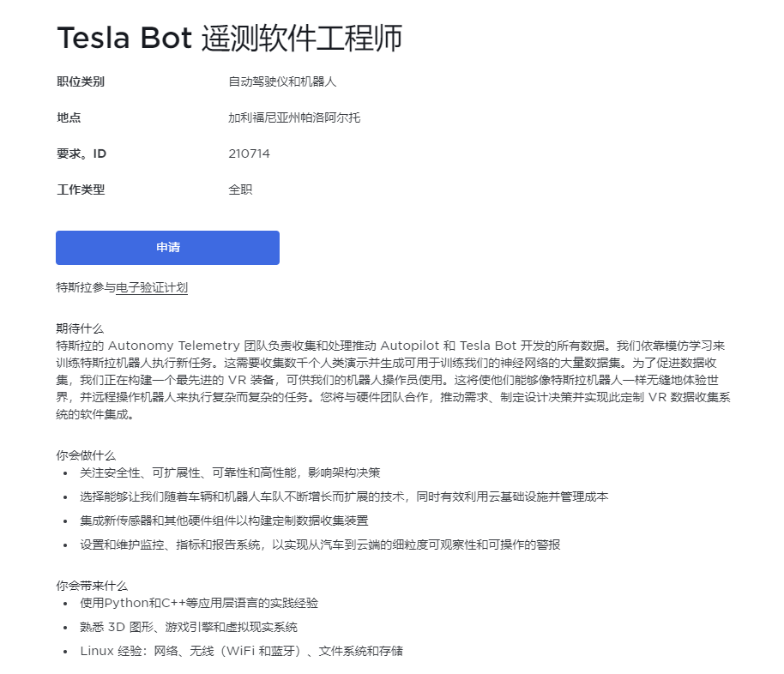The width and height of the screenshot is (784, 674).
Task: Click the bullet about 集成新传感器
Action: [x=224, y=521]
